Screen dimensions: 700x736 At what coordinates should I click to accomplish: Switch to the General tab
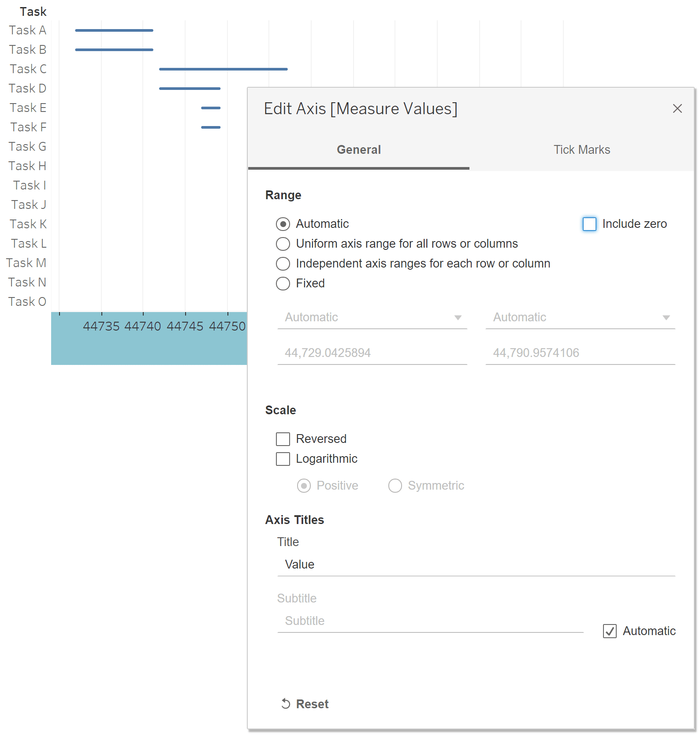pos(359,150)
